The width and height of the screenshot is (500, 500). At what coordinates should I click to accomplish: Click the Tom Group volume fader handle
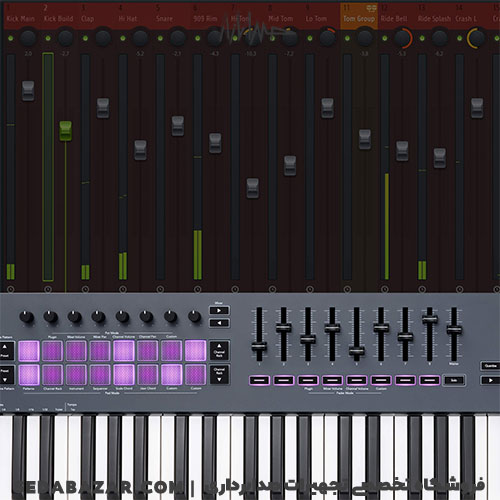[365, 139]
